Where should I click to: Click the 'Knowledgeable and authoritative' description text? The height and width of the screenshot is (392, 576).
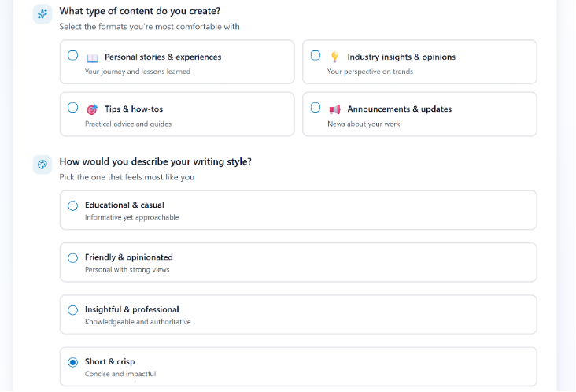(x=138, y=322)
